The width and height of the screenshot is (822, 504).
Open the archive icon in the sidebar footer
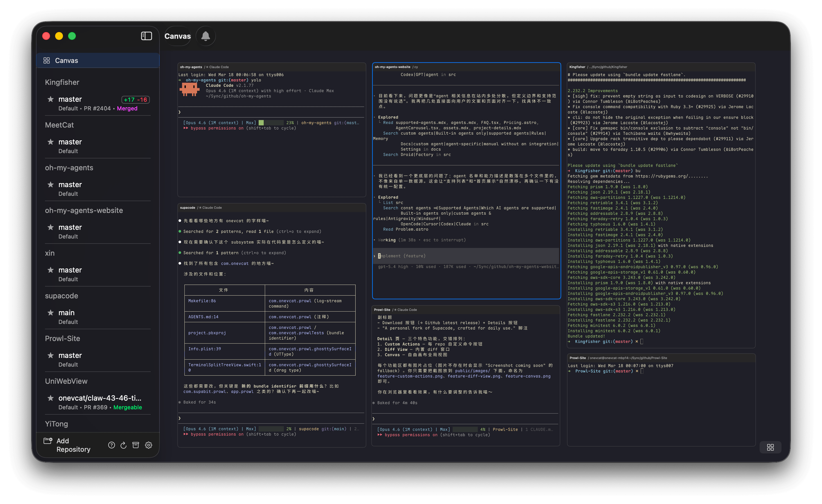click(136, 445)
